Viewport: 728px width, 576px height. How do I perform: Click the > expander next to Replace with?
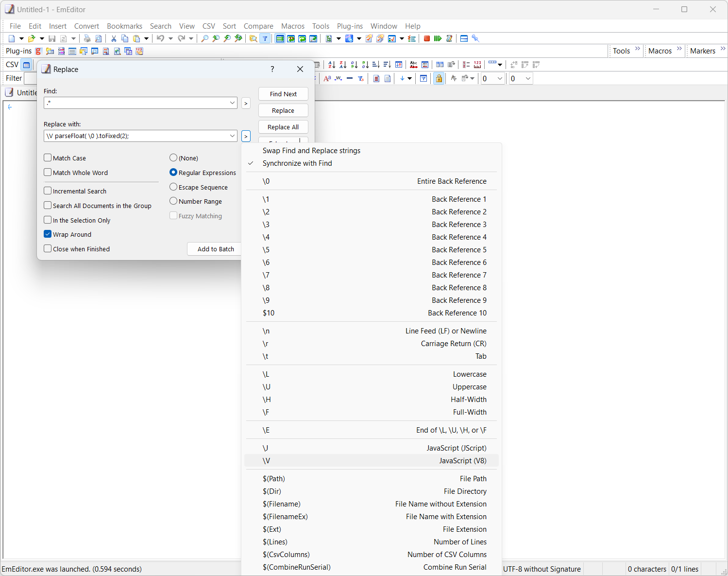pos(246,136)
